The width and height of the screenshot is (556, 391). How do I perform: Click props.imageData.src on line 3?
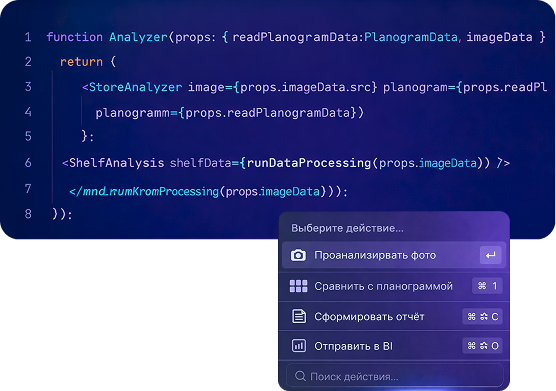point(305,87)
